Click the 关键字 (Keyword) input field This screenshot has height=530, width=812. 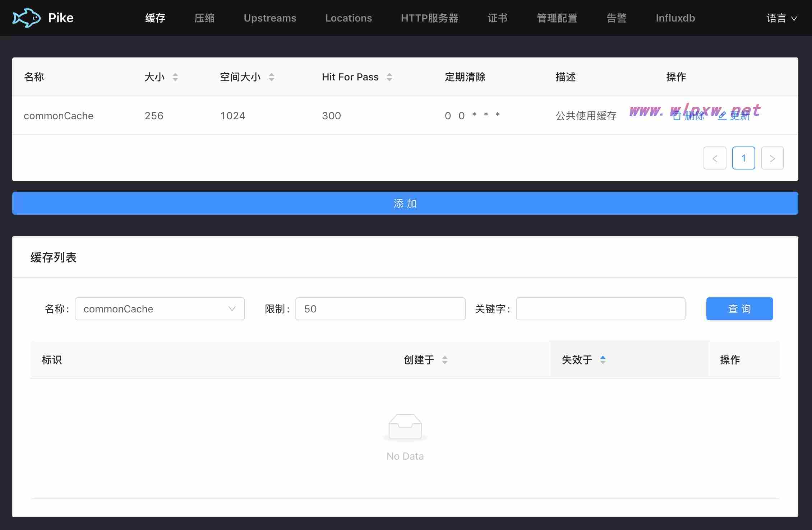[600, 308]
